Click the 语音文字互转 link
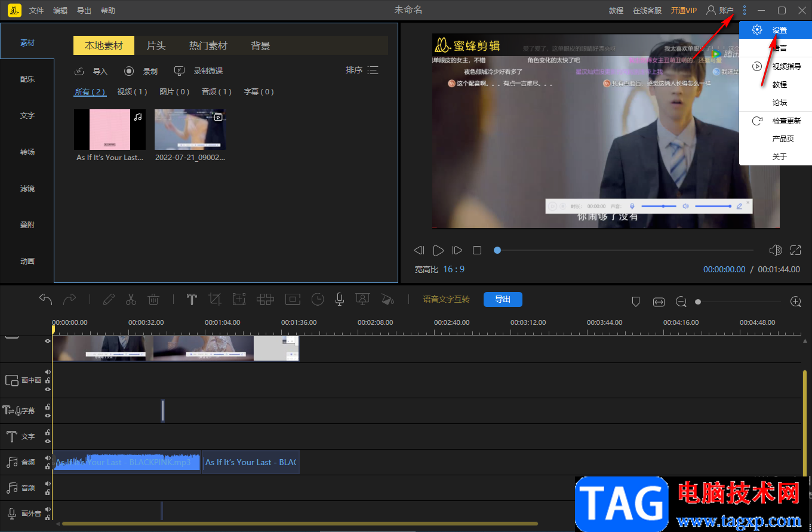The image size is (812, 532). pos(446,299)
